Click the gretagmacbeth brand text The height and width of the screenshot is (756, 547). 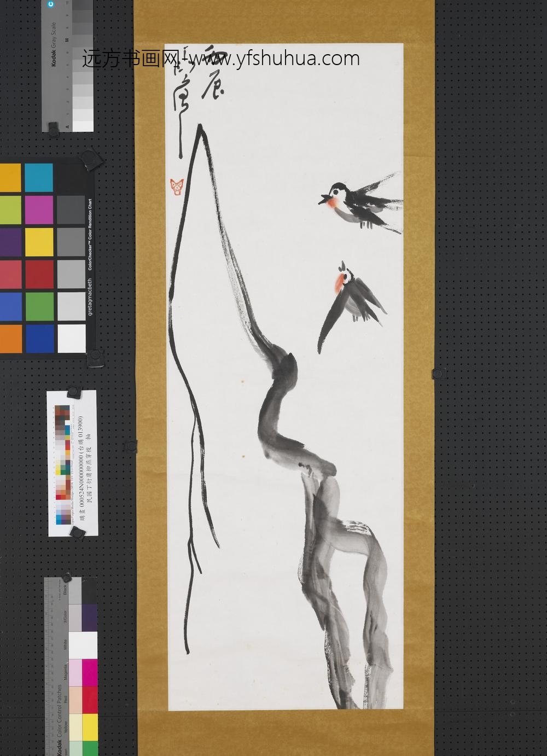click(90, 296)
